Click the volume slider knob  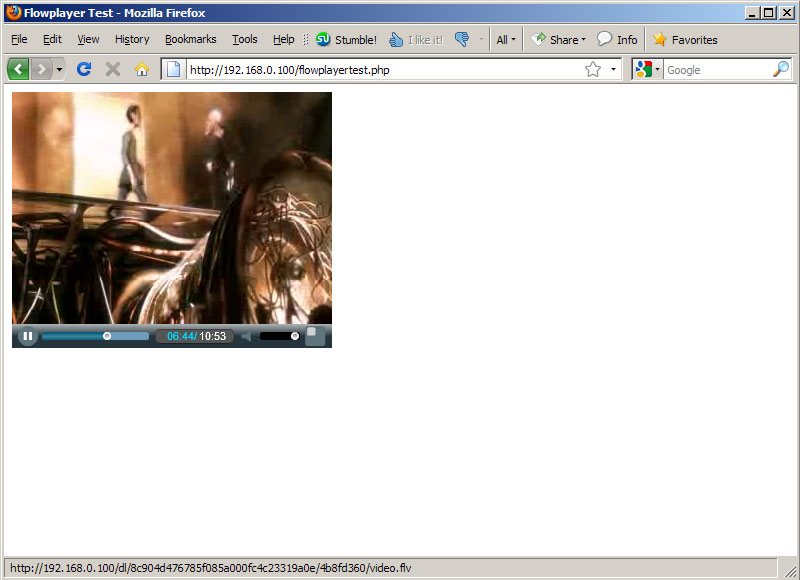[x=295, y=336]
